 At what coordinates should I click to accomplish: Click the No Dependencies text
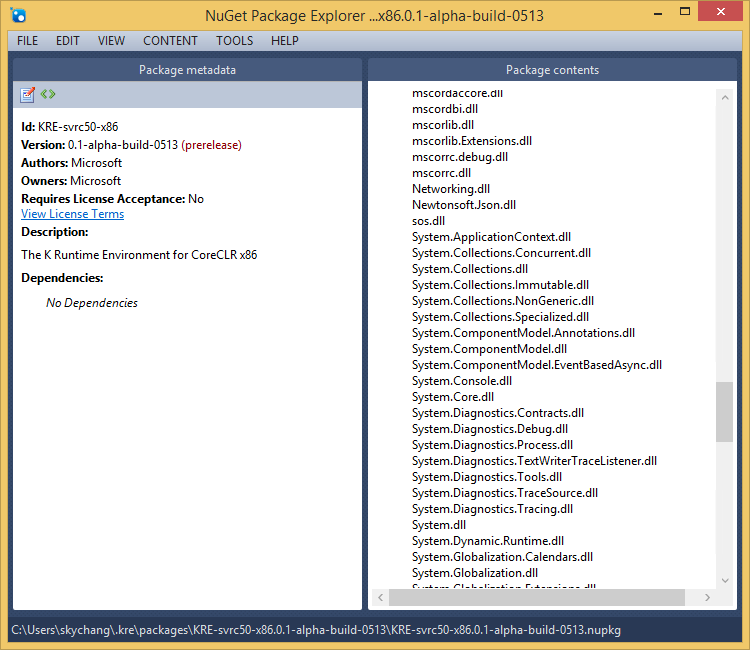[92, 303]
